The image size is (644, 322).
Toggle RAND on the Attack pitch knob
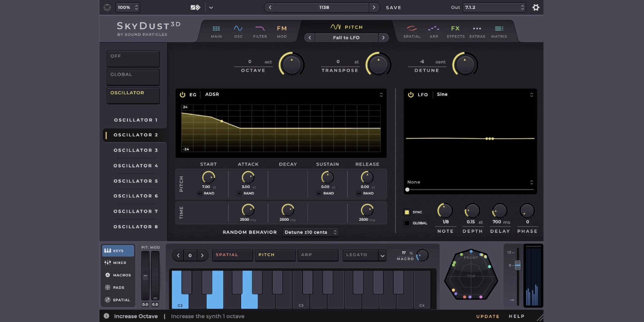pos(239,193)
